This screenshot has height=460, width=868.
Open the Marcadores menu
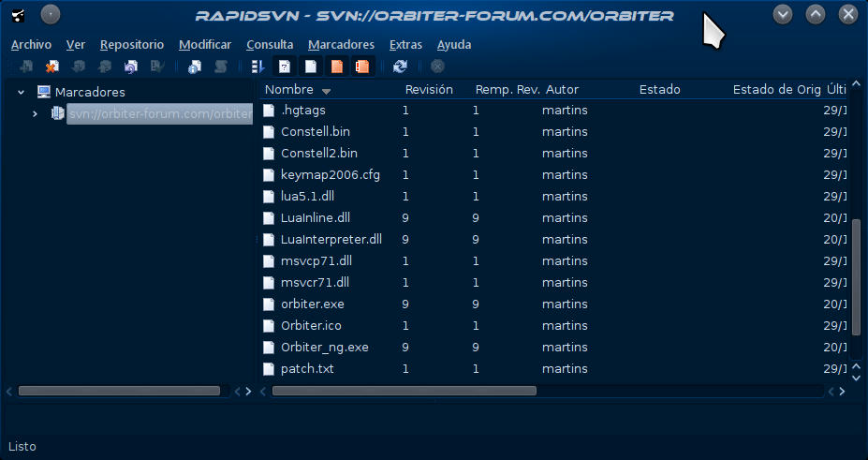point(341,45)
